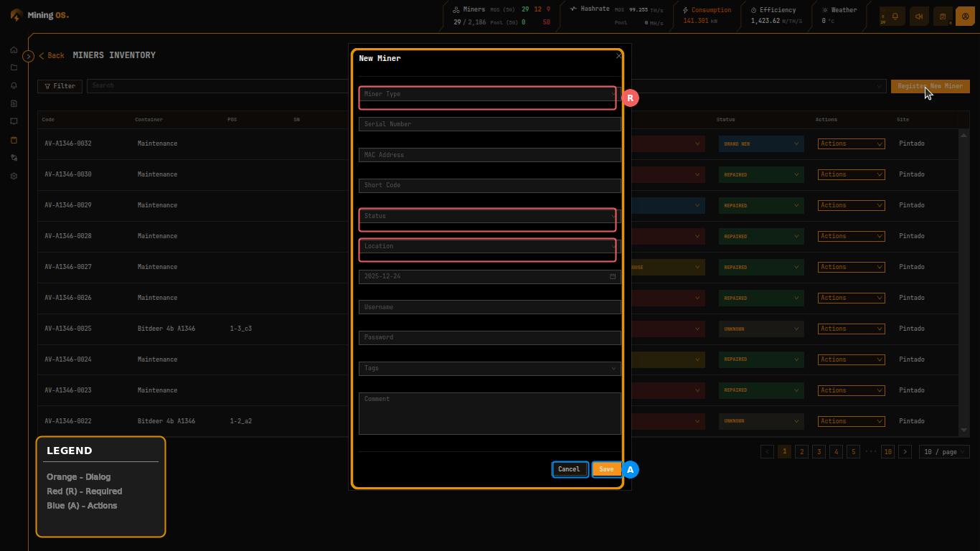Select the active clipboard icon in sidebar
980x551 pixels.
coord(13,140)
